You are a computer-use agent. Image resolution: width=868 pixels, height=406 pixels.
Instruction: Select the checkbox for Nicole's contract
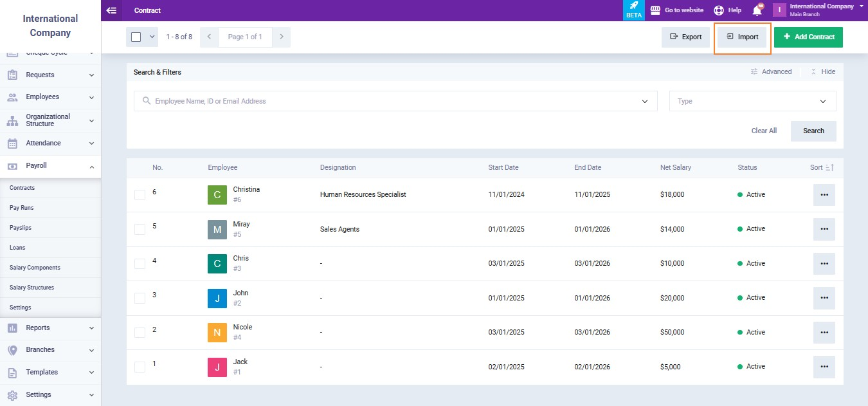pos(140,333)
